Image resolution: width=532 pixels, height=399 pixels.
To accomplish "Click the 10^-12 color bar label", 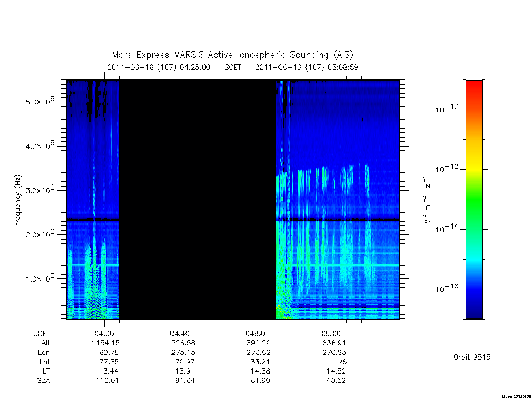I will pos(447,168).
